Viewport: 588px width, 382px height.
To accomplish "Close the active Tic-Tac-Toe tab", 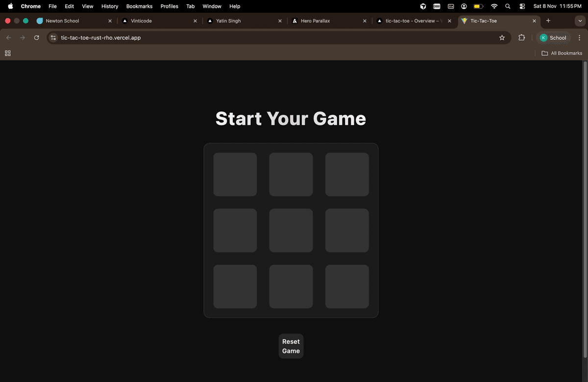I will point(534,21).
